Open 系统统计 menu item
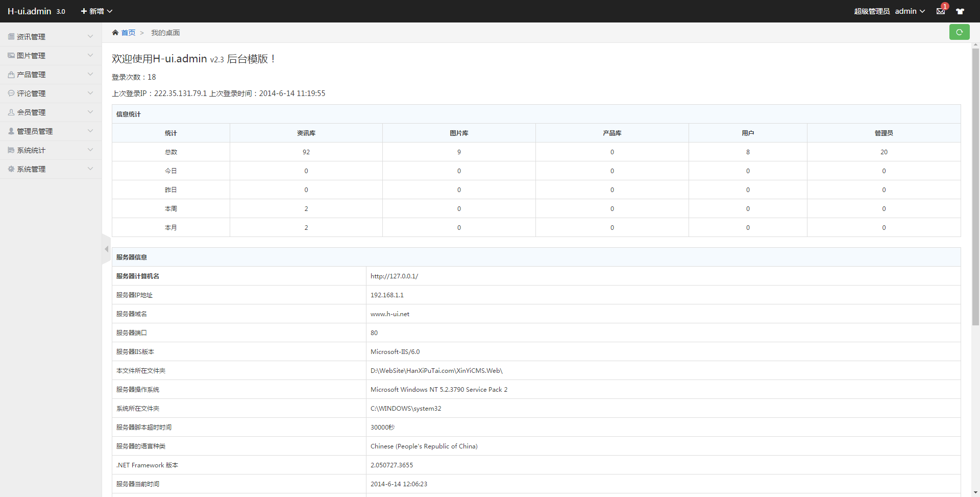Image resolution: width=980 pixels, height=497 pixels. pos(31,150)
